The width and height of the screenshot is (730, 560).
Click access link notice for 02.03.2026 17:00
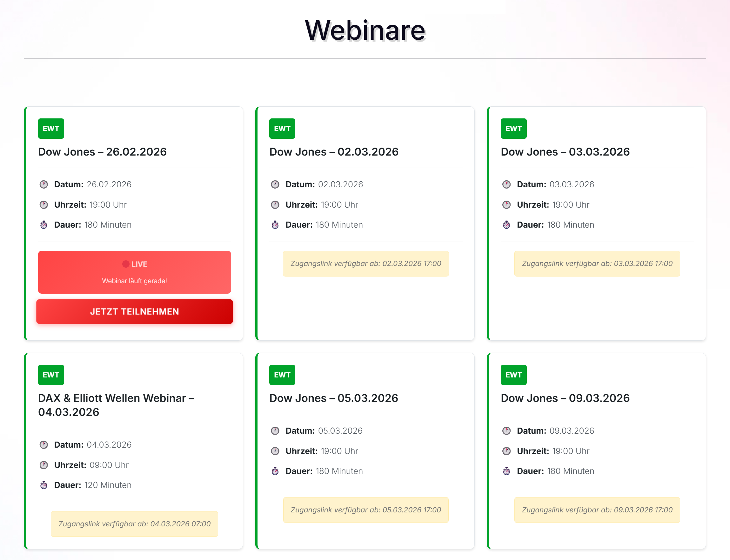point(366,263)
